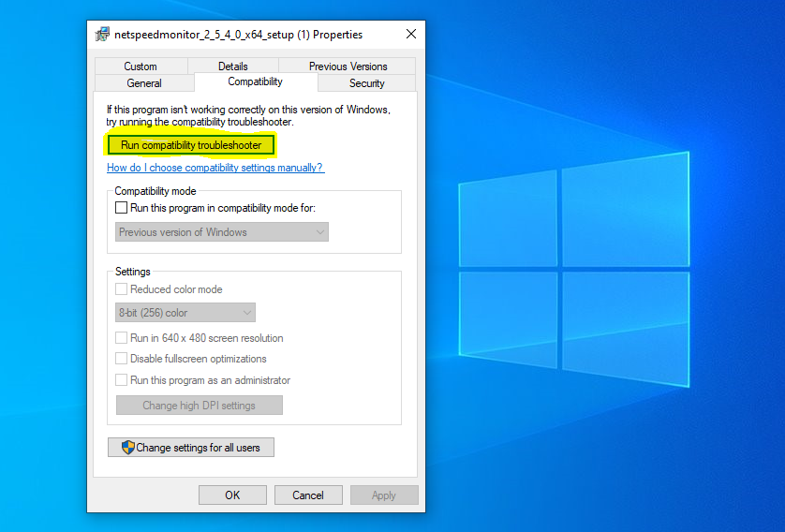Click Change high DPI settings button
The image size is (785, 532).
pyautogui.click(x=200, y=406)
